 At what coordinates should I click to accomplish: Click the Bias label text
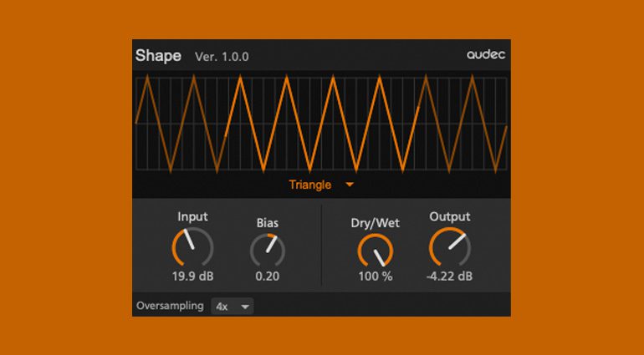pyautogui.click(x=268, y=223)
